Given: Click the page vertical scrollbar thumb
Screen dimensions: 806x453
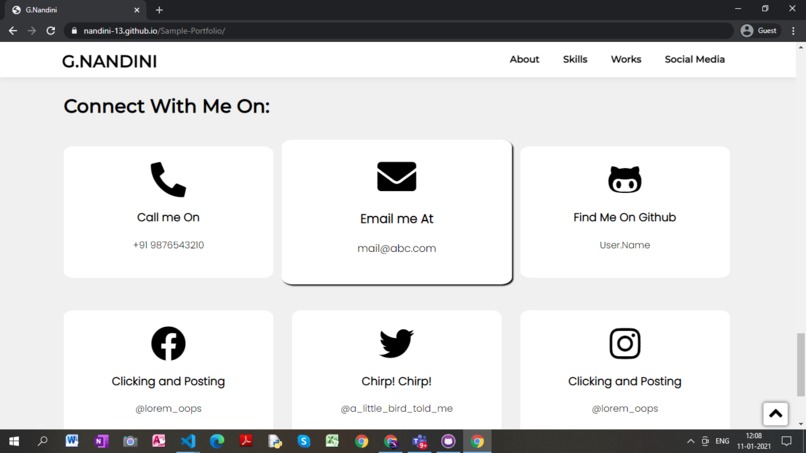Looking at the screenshot, I should point(800,365).
